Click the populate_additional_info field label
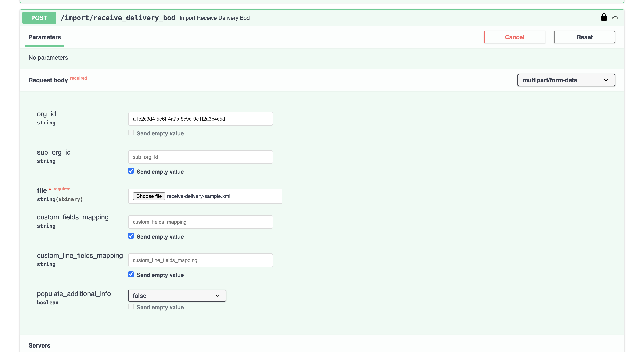The width and height of the screenshot is (644, 352). click(74, 294)
